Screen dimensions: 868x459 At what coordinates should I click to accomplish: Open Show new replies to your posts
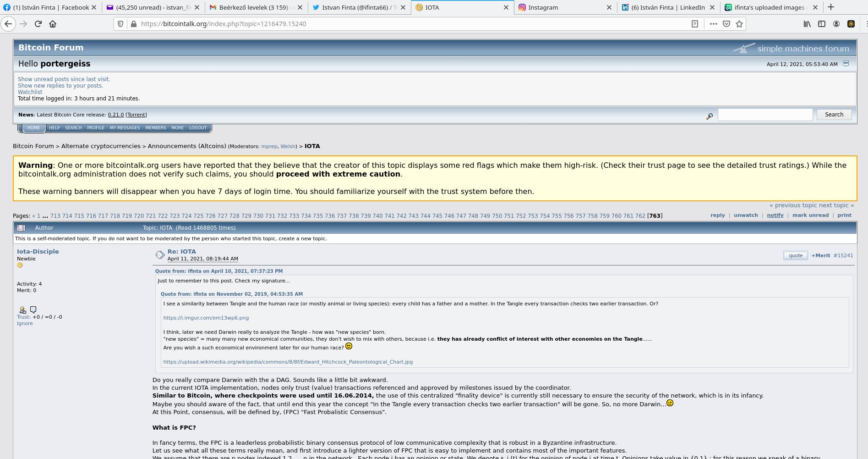click(x=60, y=86)
